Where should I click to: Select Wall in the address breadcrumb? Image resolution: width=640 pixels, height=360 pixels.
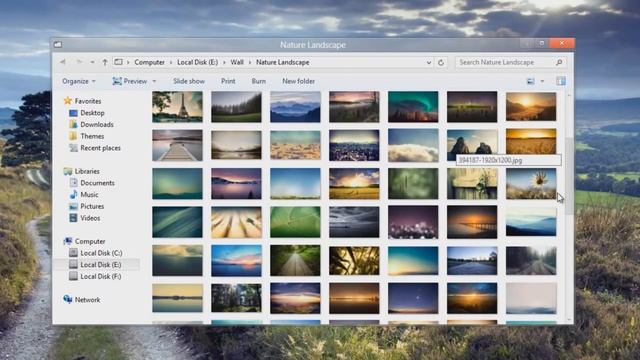[237, 62]
